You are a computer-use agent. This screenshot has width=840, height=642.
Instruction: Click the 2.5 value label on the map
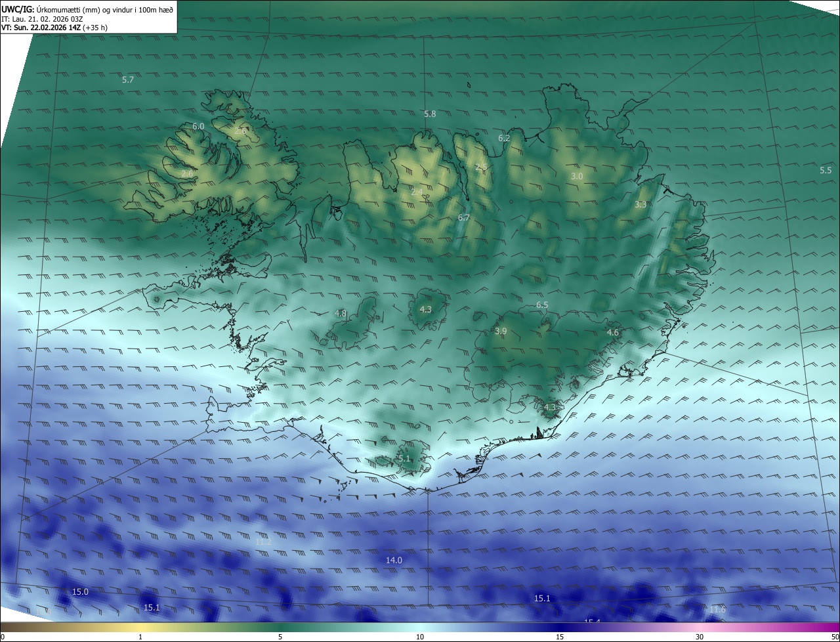[481, 167]
